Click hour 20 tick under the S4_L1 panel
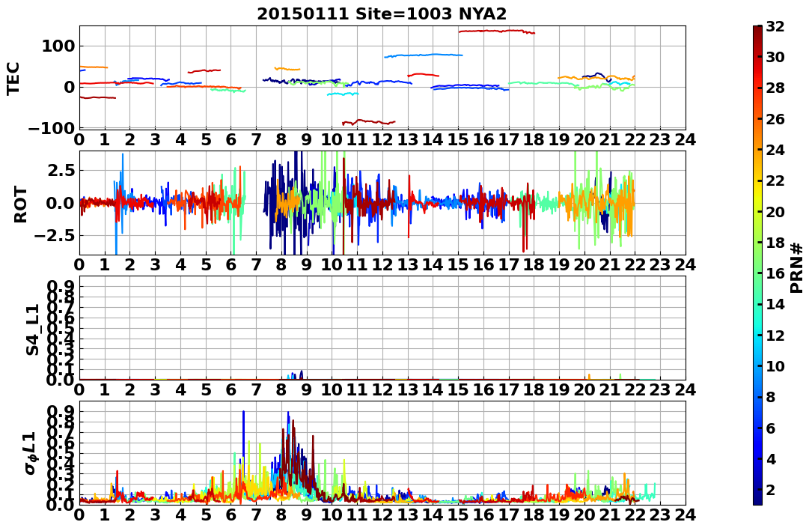The width and height of the screenshot is (812, 531). pyautogui.click(x=584, y=389)
